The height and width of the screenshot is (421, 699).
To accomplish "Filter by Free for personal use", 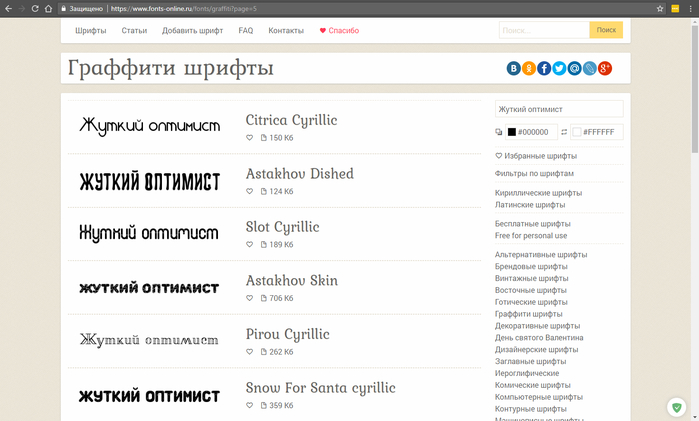I will tap(531, 235).
